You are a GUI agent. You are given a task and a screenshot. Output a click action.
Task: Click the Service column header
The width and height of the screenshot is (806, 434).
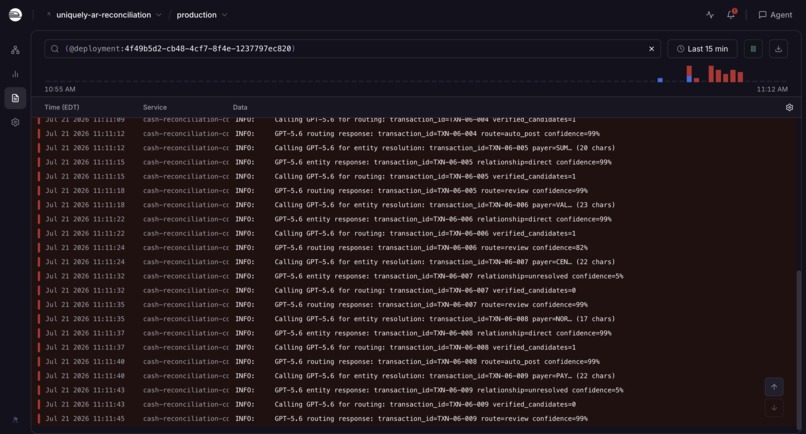point(155,107)
